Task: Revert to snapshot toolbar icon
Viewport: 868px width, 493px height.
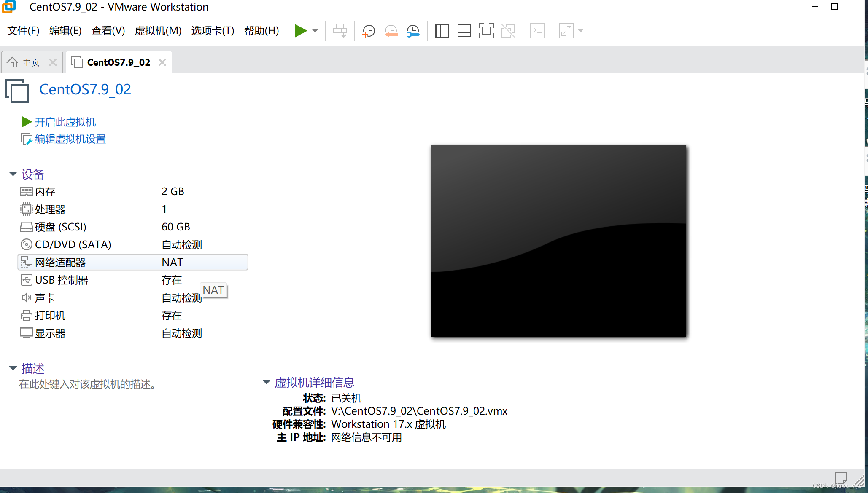Action: click(391, 31)
